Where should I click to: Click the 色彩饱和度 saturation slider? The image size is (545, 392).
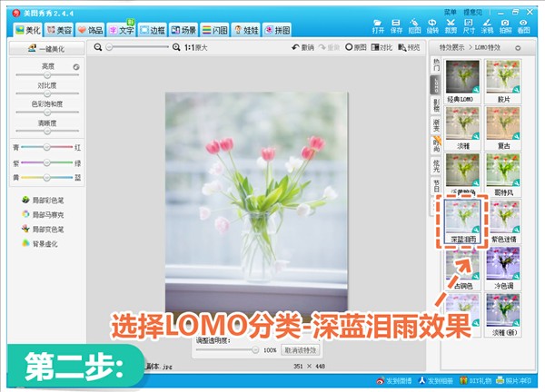click(47, 113)
